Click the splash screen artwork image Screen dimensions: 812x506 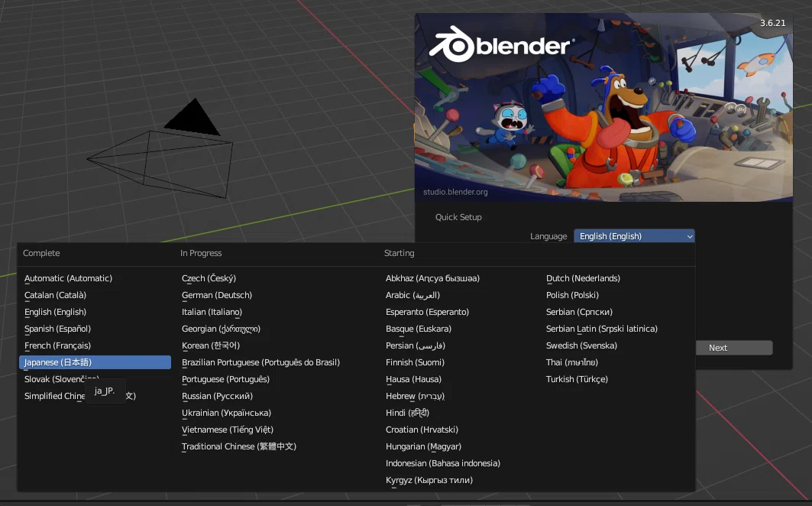click(x=603, y=107)
